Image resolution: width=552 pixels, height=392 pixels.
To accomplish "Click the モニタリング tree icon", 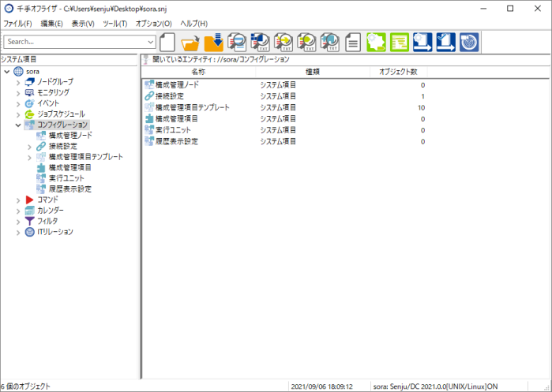I will pyautogui.click(x=29, y=93).
